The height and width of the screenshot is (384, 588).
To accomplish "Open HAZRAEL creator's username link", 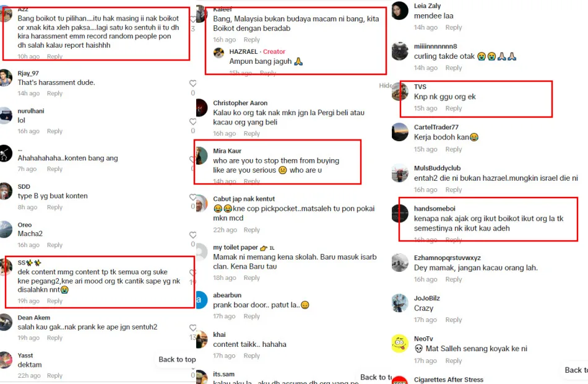I will point(243,51).
